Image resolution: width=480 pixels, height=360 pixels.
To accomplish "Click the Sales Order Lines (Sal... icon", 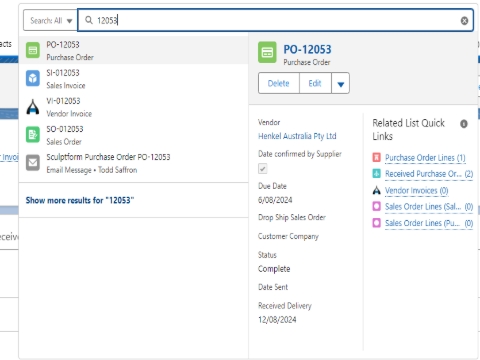I will click(x=376, y=206).
